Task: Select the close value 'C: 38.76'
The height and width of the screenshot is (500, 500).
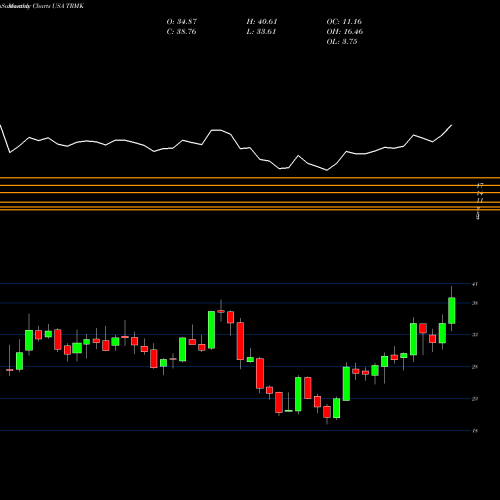Action: [x=181, y=32]
